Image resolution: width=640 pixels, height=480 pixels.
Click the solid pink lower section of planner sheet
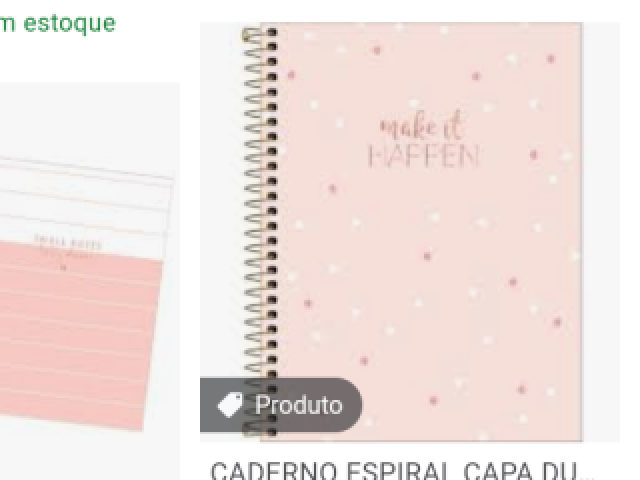pos(78,335)
